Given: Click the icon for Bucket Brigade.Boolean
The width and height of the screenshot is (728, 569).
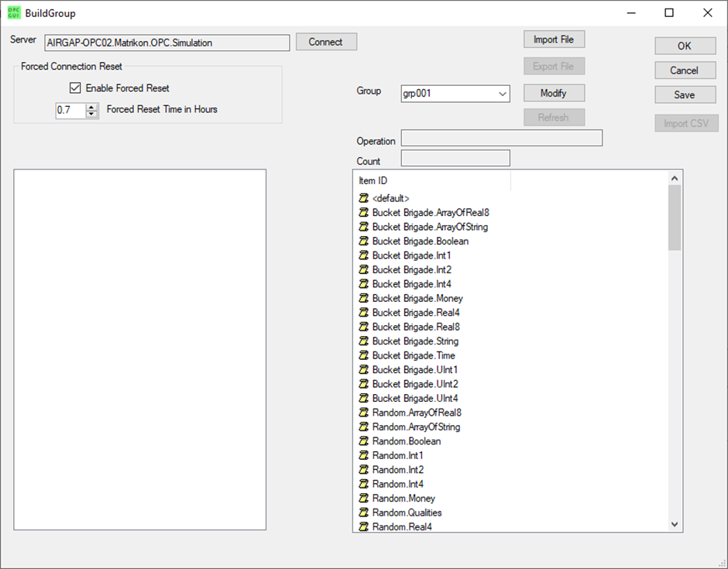Looking at the screenshot, I should pos(363,242).
